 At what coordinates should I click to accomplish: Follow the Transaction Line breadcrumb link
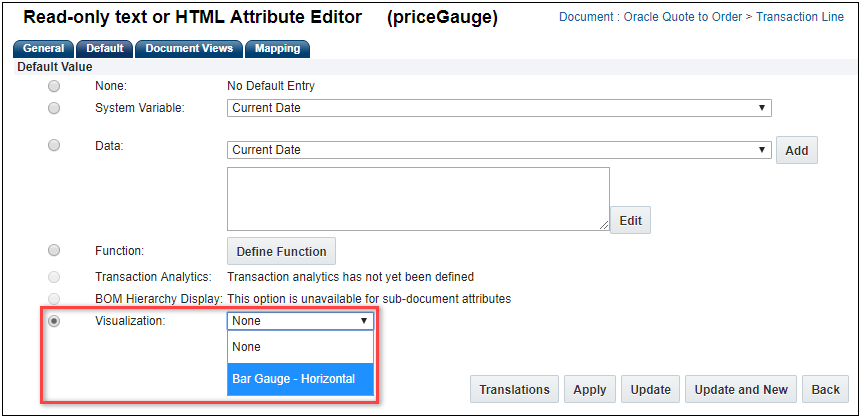coord(799,17)
